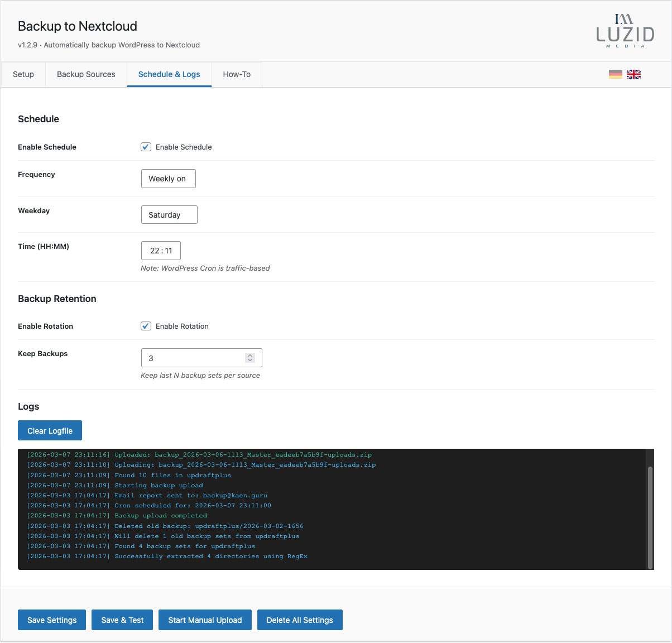
Task: Click the Delete All Settings button
Action: [300, 620]
